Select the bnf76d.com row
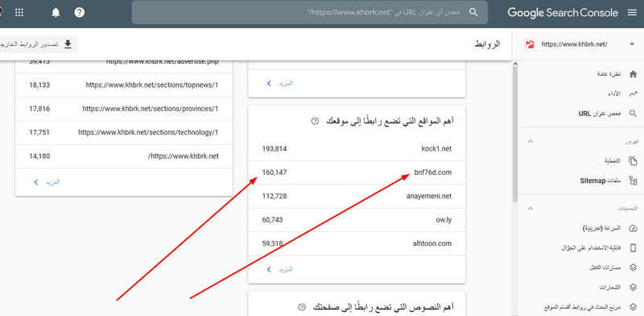Screen dimensions: 644x316 tap(357, 173)
